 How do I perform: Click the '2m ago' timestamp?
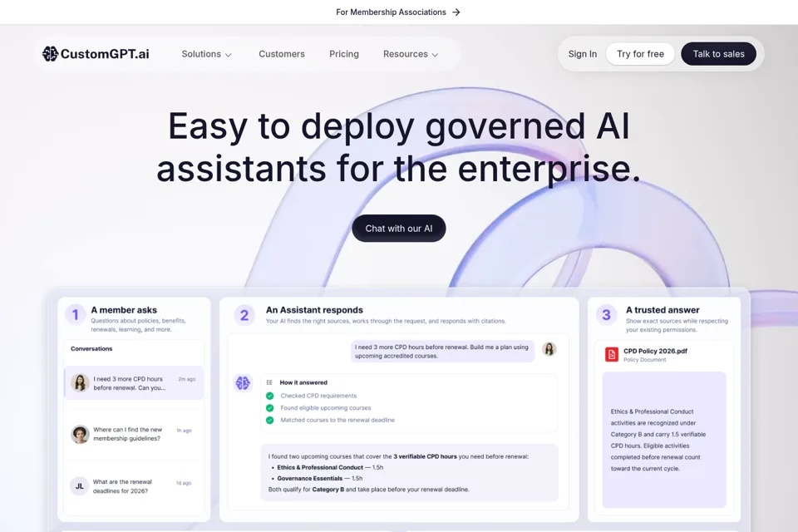click(x=187, y=379)
